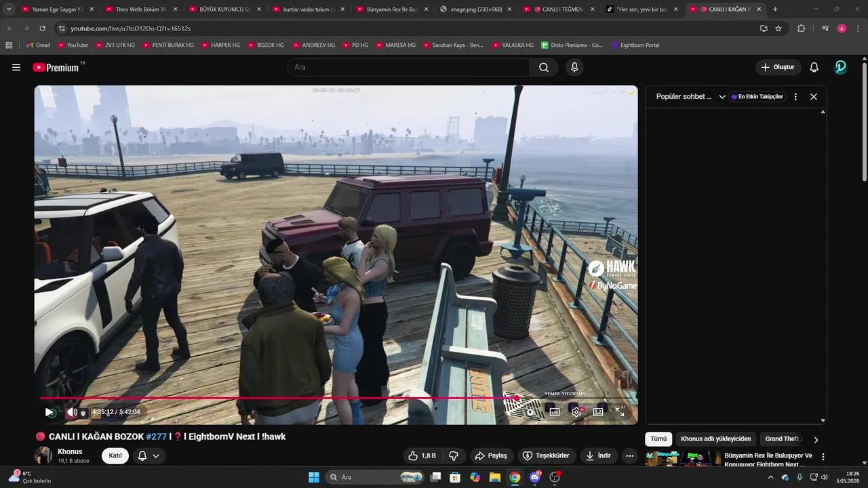868x488 pixels.
Task: Open YouTube notifications bell
Action: tap(814, 67)
